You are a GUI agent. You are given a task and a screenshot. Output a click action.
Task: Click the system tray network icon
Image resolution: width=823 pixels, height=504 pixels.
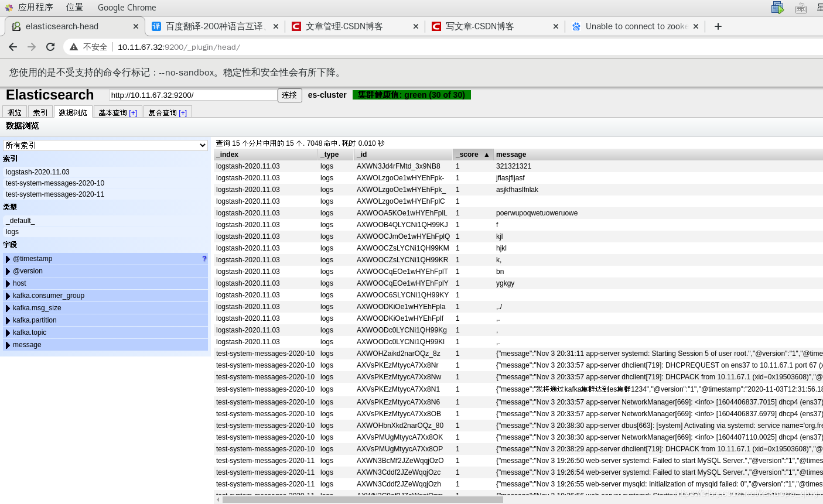click(x=778, y=8)
